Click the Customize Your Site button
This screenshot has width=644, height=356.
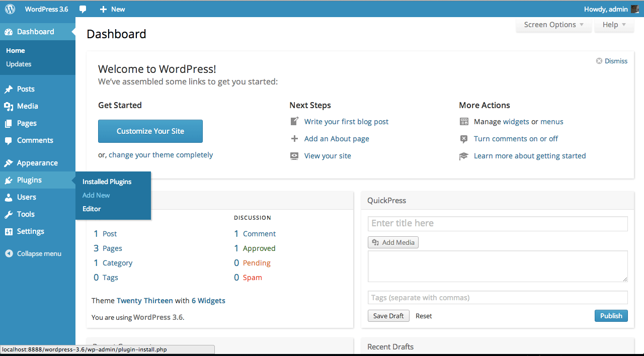point(150,131)
